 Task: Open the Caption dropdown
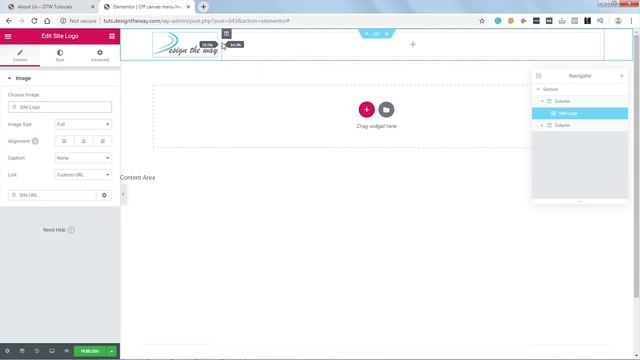(83, 158)
